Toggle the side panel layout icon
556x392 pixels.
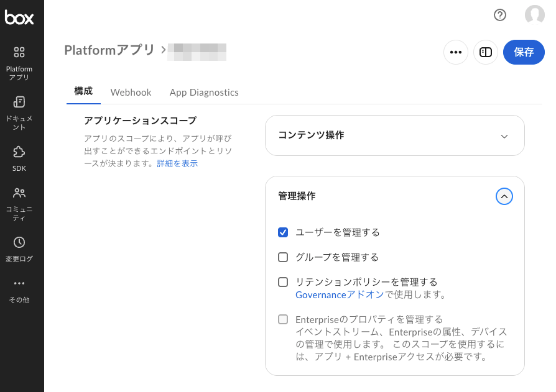pyautogui.click(x=486, y=52)
